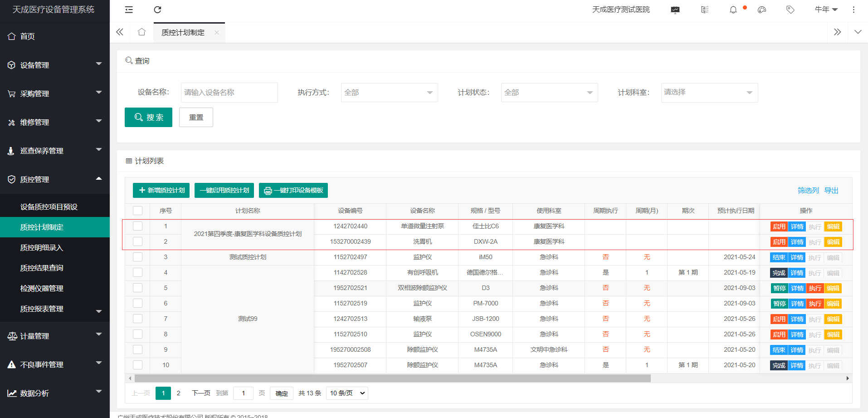Click 暂停 for device 1952702521
This screenshot has height=418, width=868.
coord(779,288)
